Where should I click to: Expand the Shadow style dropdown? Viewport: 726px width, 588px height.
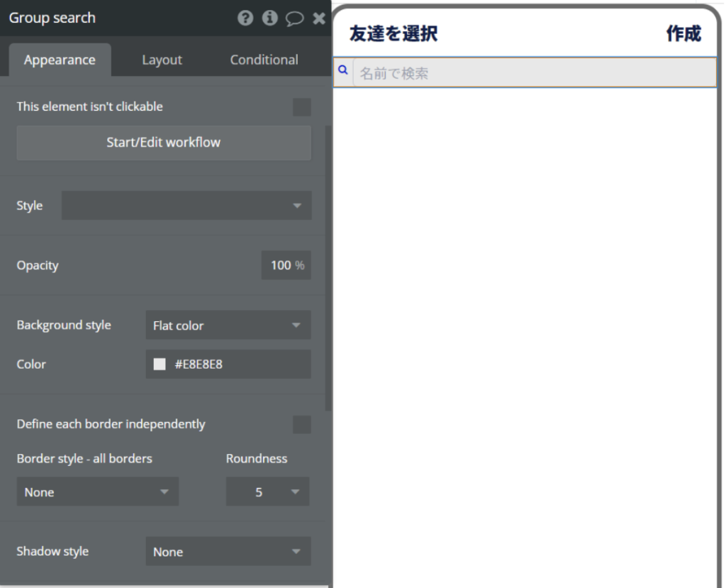(228, 552)
